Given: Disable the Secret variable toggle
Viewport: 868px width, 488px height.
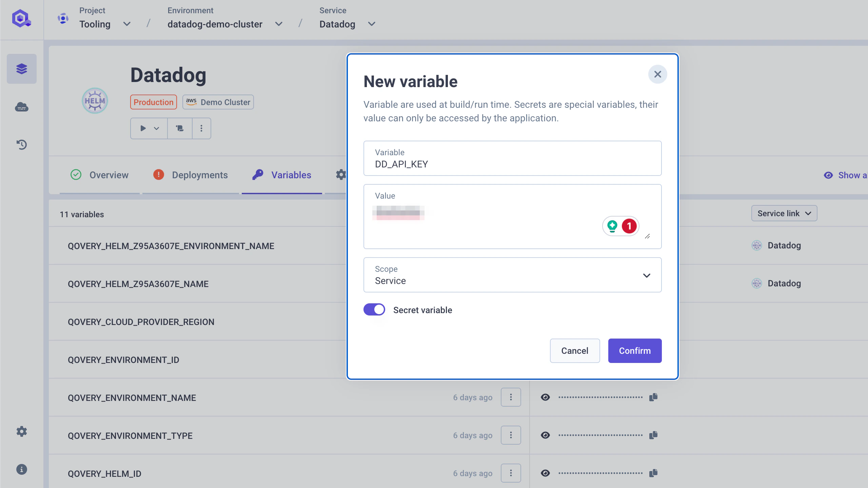Looking at the screenshot, I should pyautogui.click(x=374, y=309).
